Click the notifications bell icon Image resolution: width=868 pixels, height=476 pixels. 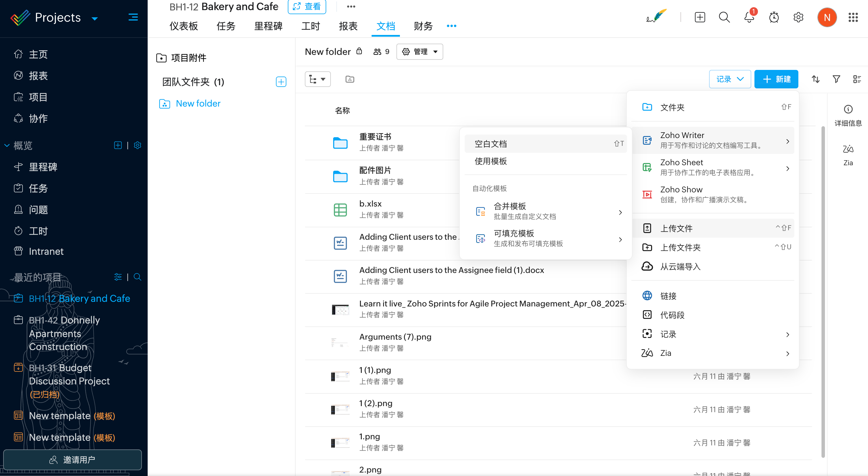(x=749, y=17)
